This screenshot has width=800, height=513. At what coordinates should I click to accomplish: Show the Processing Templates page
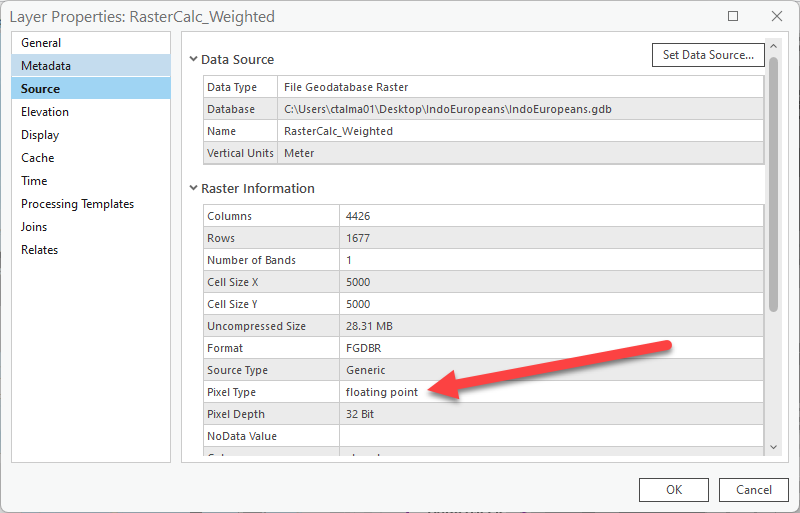point(77,204)
